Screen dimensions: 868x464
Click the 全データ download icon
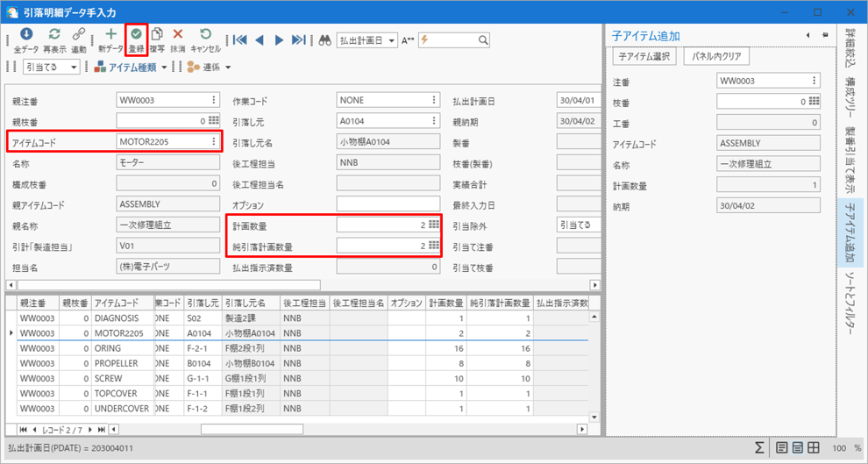(x=26, y=35)
